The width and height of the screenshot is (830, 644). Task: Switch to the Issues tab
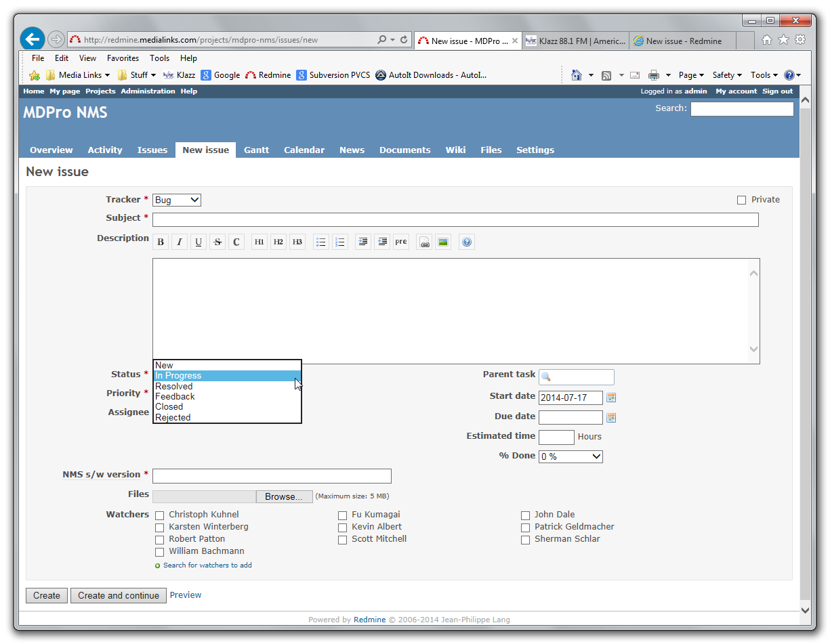point(152,150)
